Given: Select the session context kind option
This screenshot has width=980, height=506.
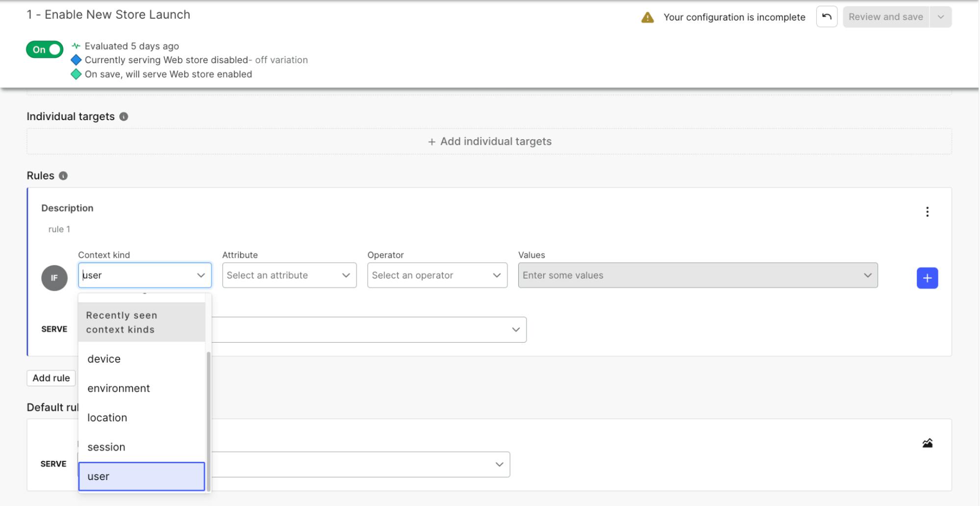Looking at the screenshot, I should [x=106, y=447].
